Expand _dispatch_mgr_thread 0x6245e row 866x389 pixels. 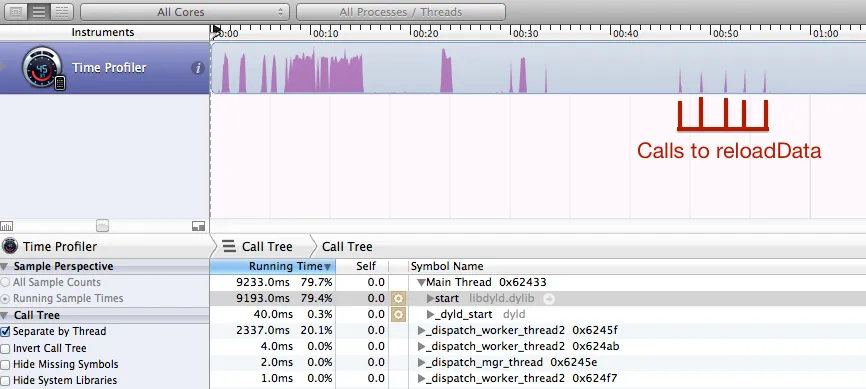[x=421, y=362]
